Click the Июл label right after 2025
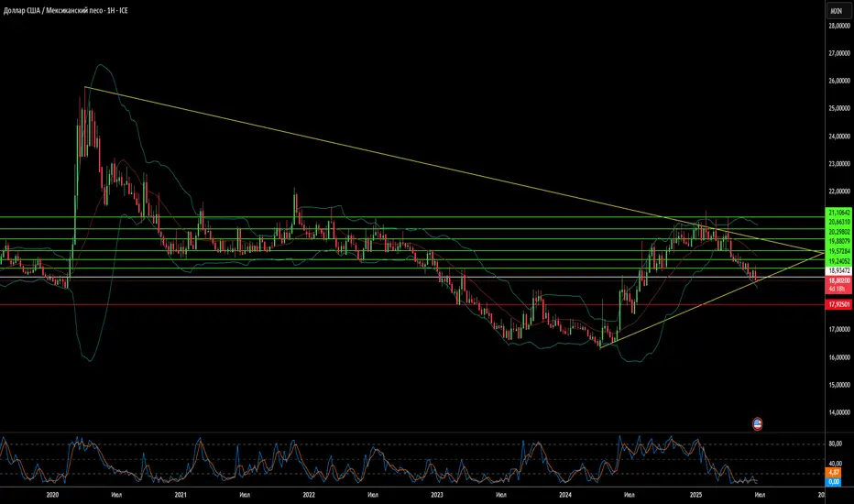 [760, 495]
